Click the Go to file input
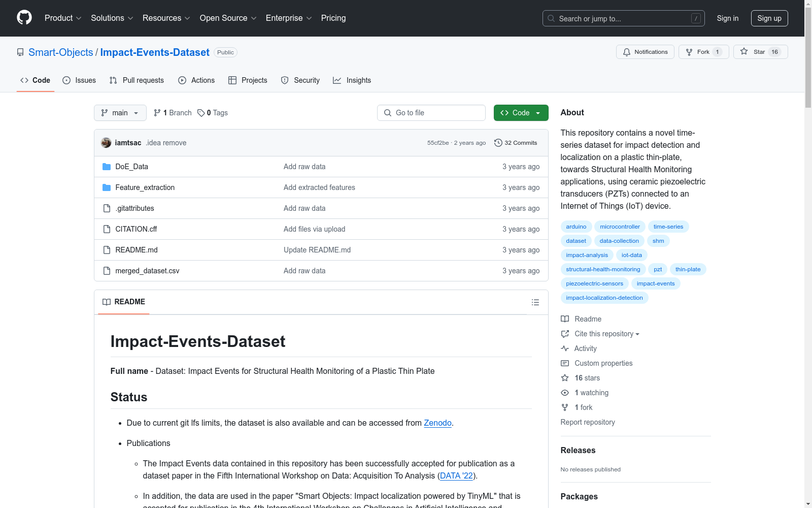 [431, 113]
